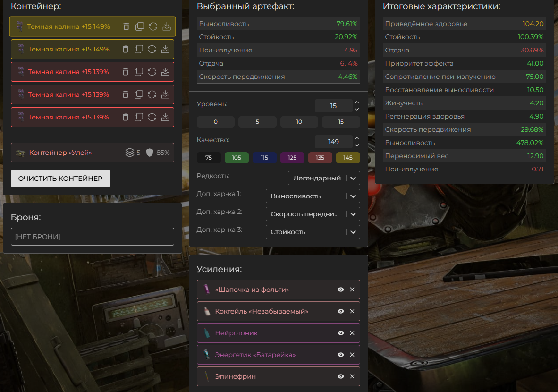
Task: Download the middle Темная калина 139% artifact
Action: [x=165, y=94]
